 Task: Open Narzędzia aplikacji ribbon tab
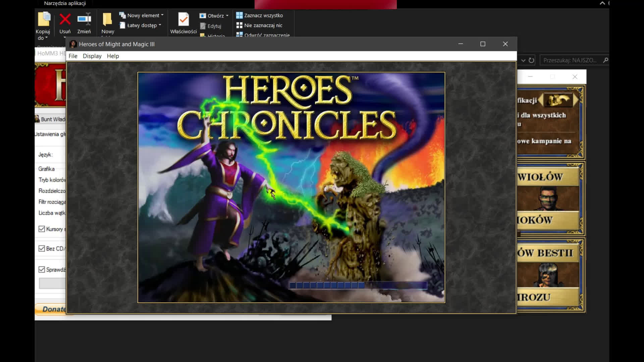pos(65,3)
